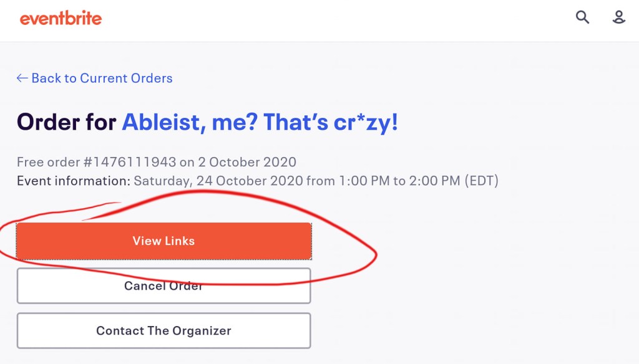Click the order number #1476111943
This screenshot has width=639, height=364.
[x=130, y=163]
